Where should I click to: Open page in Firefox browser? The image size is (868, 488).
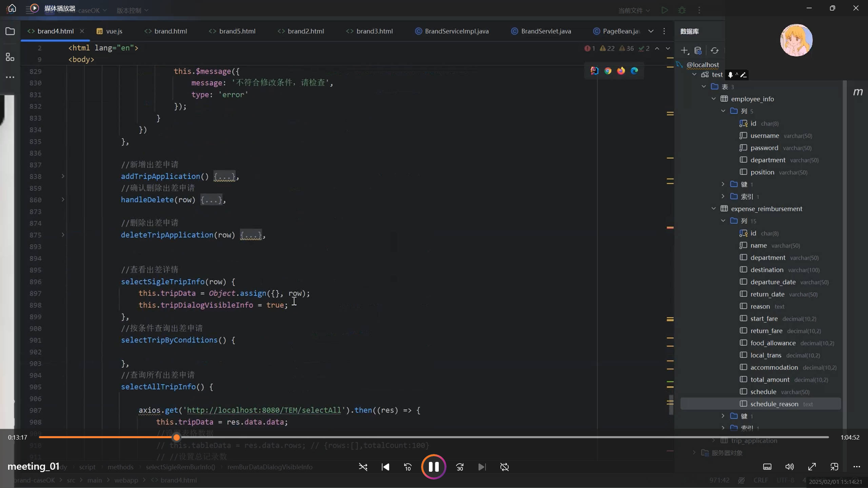tap(621, 70)
